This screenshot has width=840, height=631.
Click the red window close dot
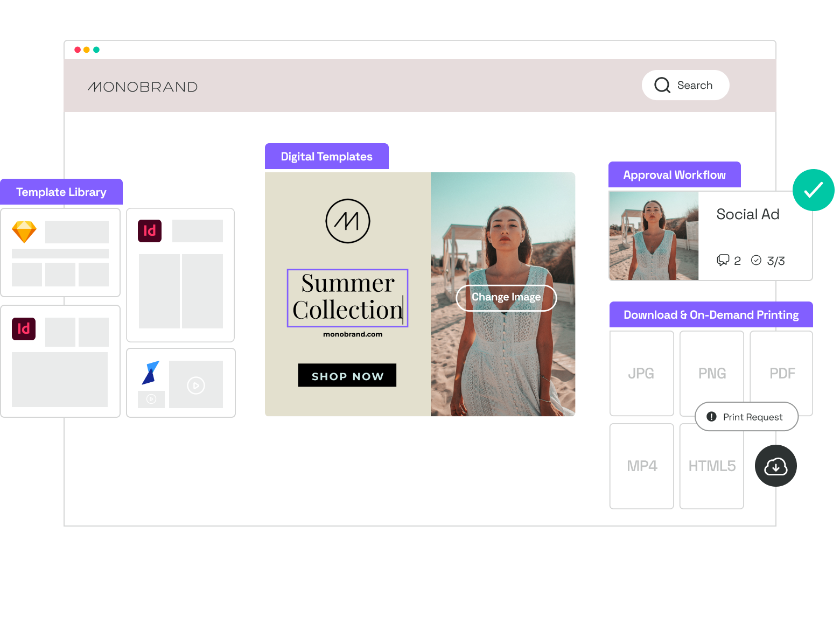pyautogui.click(x=78, y=50)
